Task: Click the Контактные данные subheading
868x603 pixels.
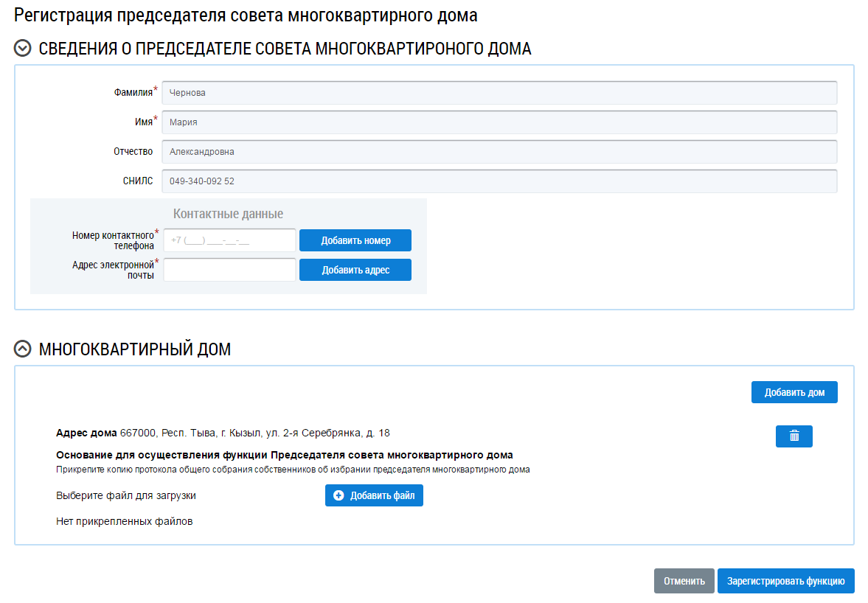Action: point(228,214)
